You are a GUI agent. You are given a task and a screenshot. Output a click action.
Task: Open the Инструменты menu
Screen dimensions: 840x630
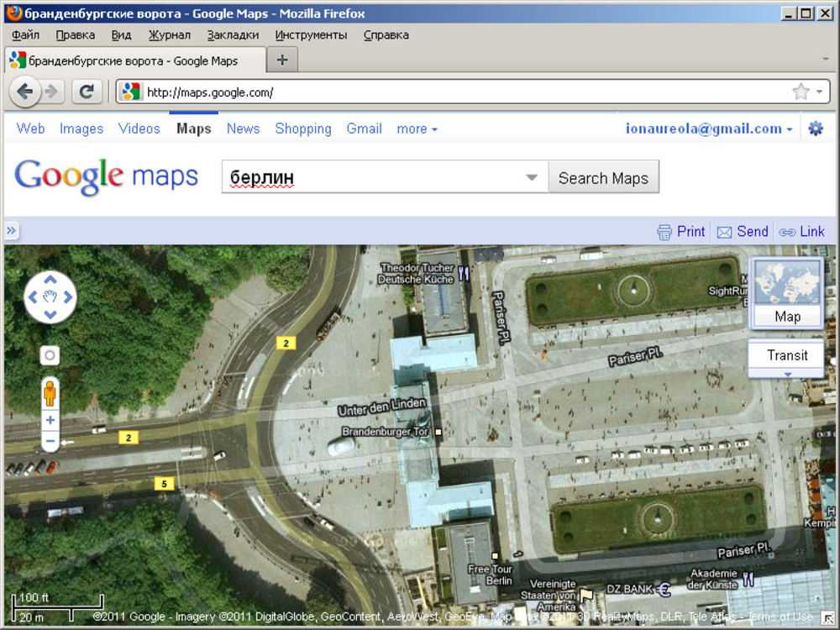point(311,34)
